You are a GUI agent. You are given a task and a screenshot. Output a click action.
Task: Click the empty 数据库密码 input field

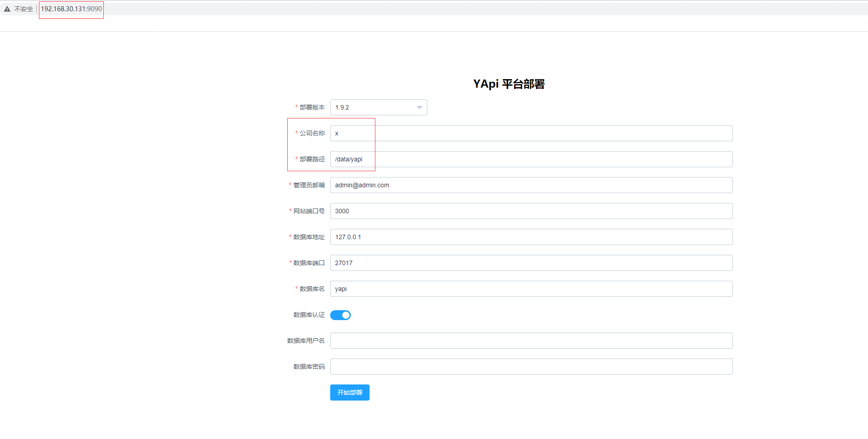[531, 367]
